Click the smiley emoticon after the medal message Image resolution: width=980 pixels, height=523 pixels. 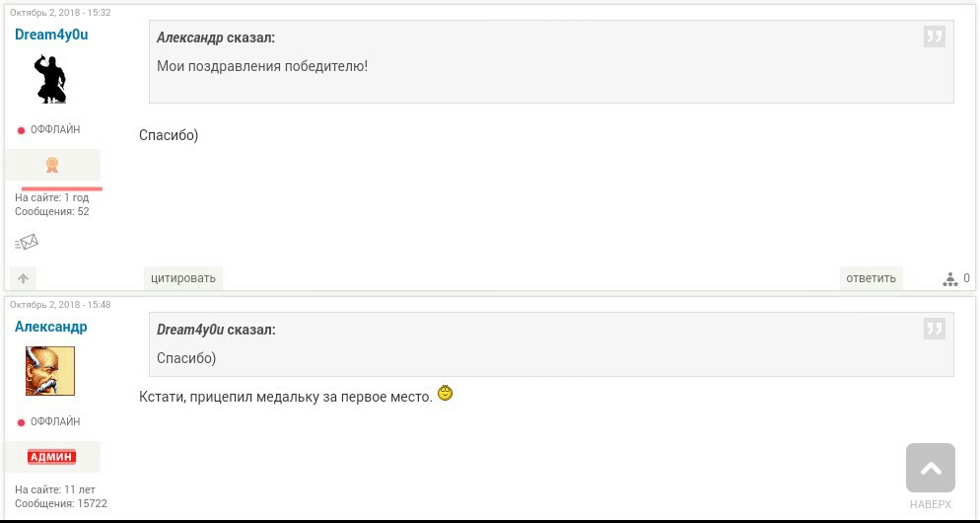tap(445, 394)
